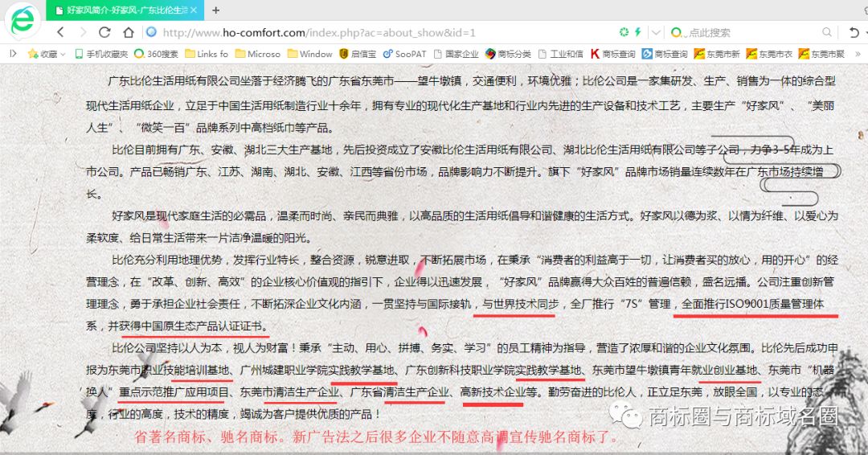Click the site info icon before the URL
Screen dimensions: 868x455
click(150, 32)
